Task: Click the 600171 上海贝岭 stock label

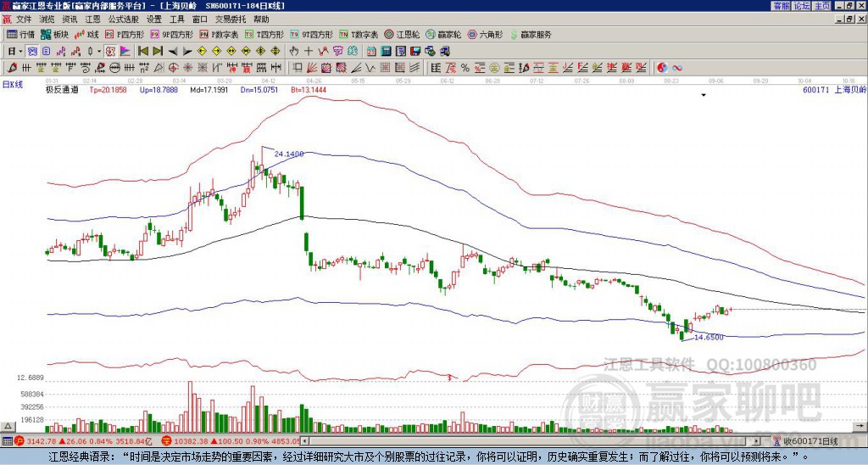Action: 834,89
